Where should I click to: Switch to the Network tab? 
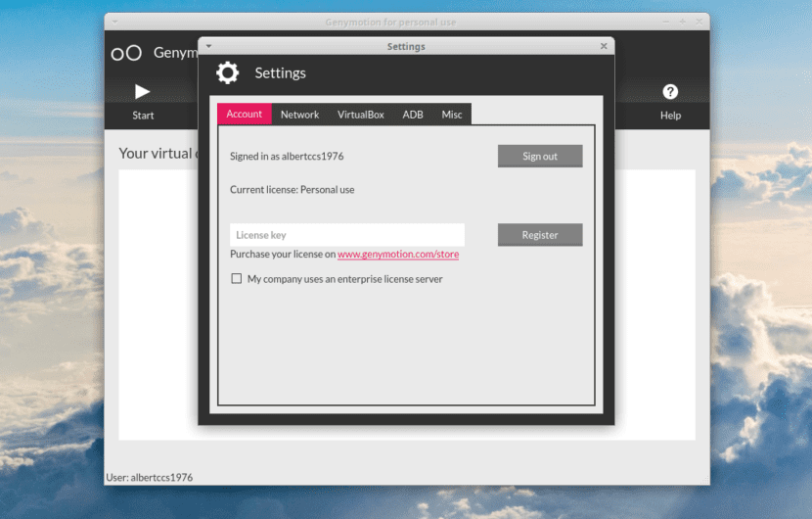click(x=299, y=115)
